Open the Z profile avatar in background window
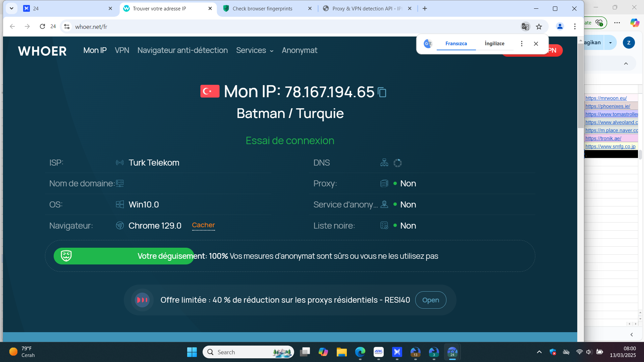This screenshot has height=362, width=644. tap(629, 43)
